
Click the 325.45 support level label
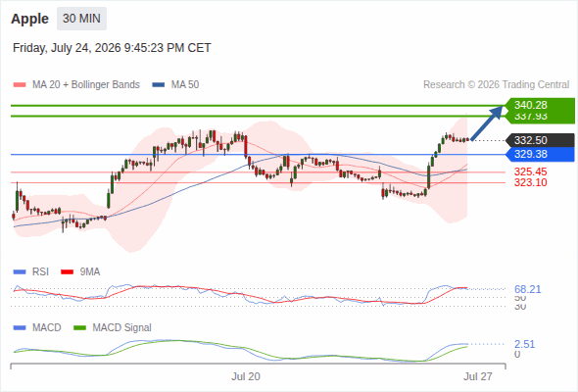click(x=530, y=171)
